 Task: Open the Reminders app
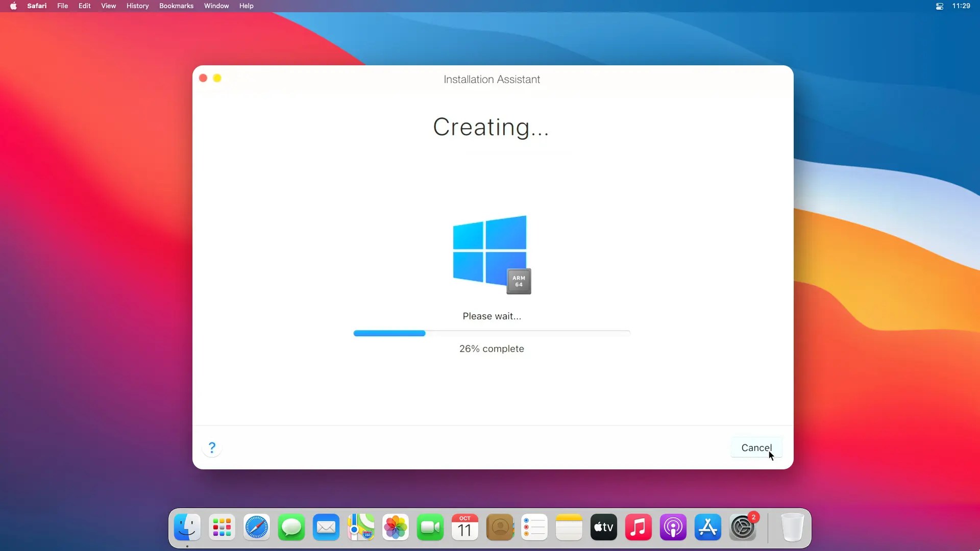(x=534, y=527)
